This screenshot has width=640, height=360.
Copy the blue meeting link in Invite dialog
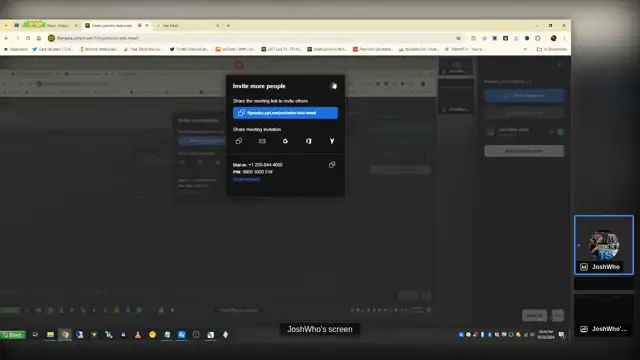tap(285, 113)
